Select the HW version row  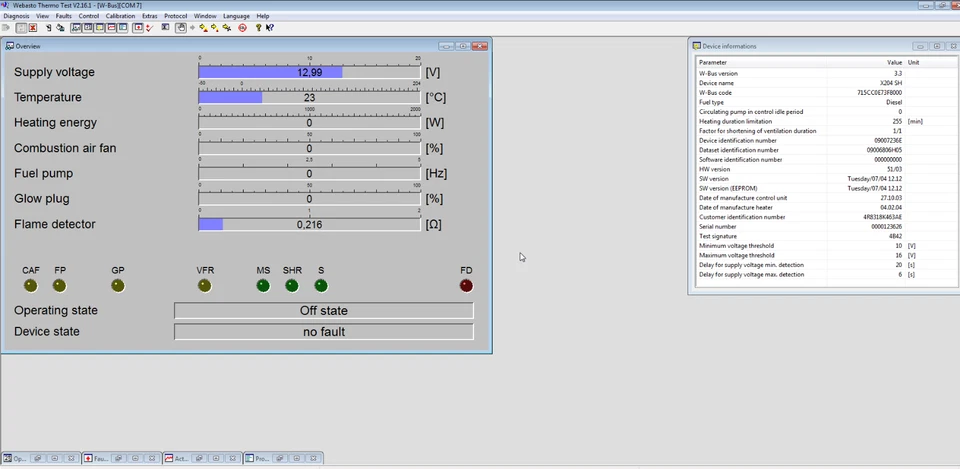tap(827, 169)
